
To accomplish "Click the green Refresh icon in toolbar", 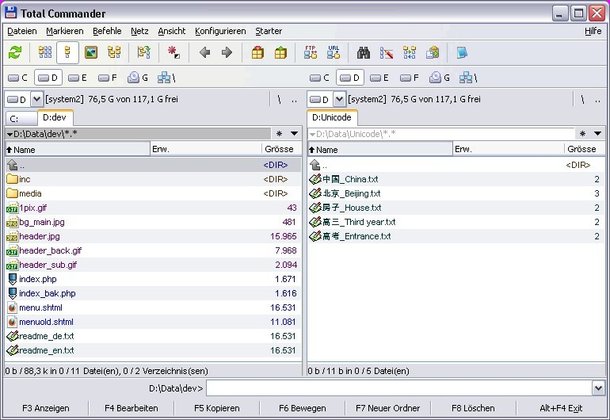I will [15, 53].
